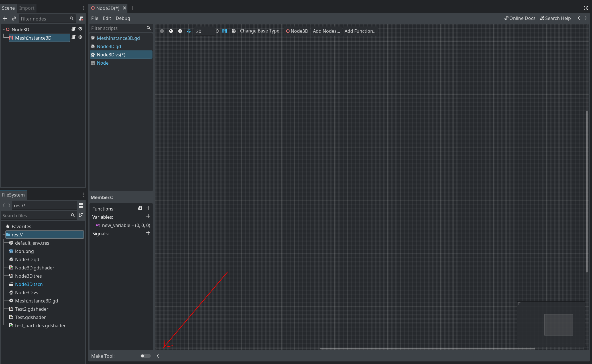Open the File menu
Viewport: 592px width, 364px height.
(x=95, y=18)
